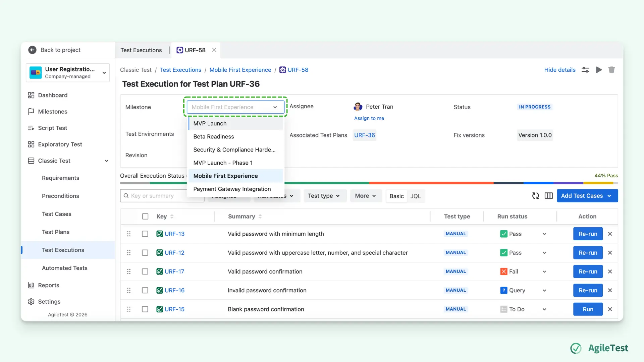Click the Hide details link

click(x=560, y=70)
